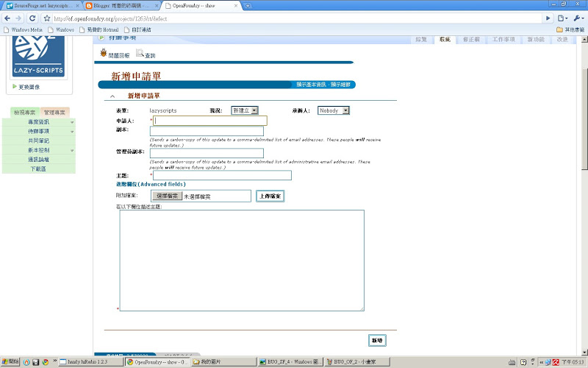Open the page control menu icon
Viewport: 588px width, 368px height.
(x=562, y=18)
